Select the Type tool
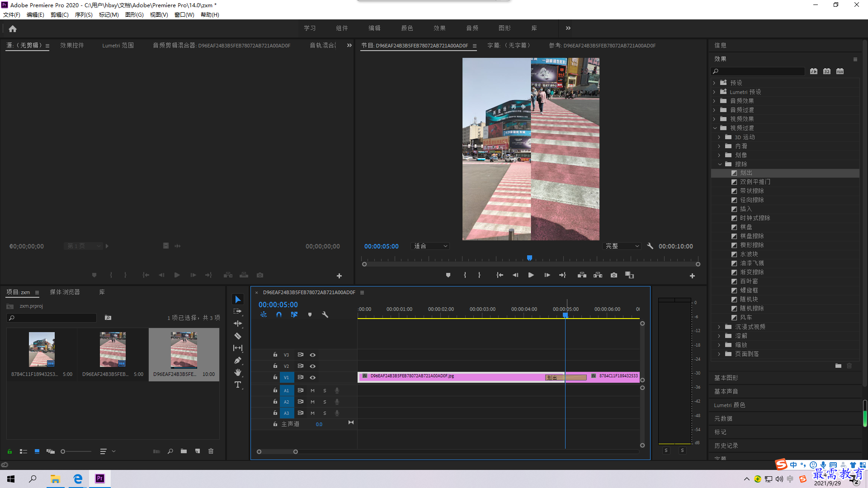Screen dimensions: 868x488 [x=238, y=385]
